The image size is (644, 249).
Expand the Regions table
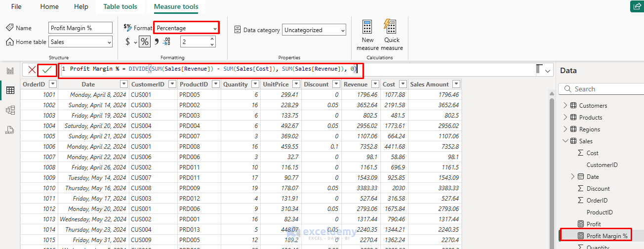(565, 129)
